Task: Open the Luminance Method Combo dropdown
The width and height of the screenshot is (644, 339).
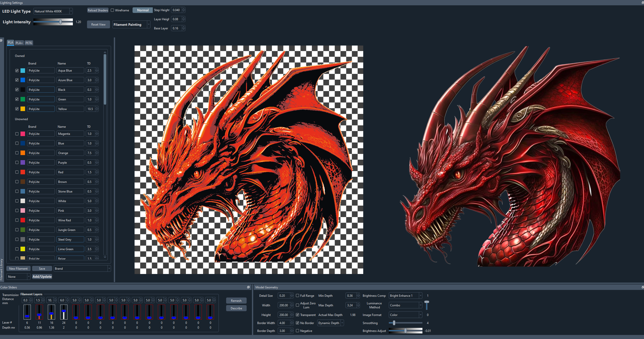Action: (405, 305)
